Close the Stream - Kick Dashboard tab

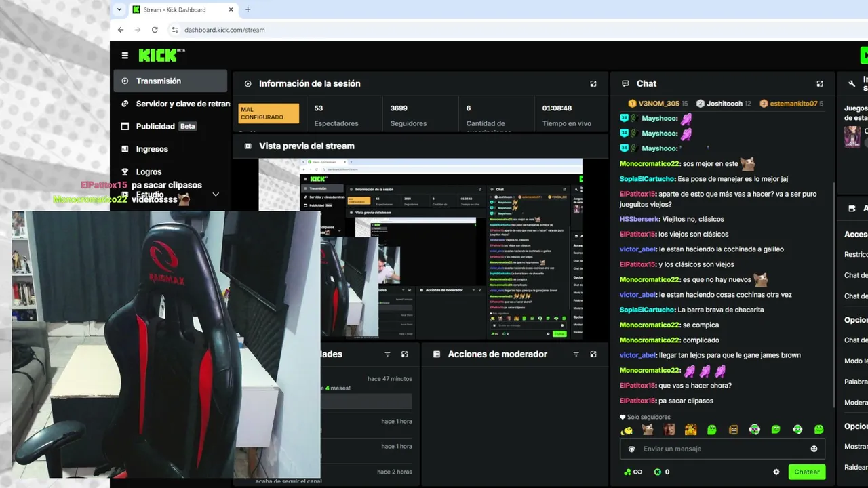231,9
